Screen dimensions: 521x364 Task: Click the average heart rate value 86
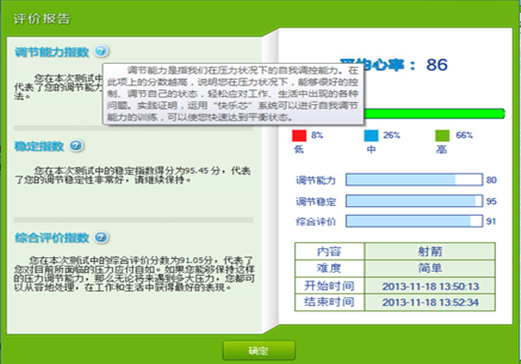(437, 65)
